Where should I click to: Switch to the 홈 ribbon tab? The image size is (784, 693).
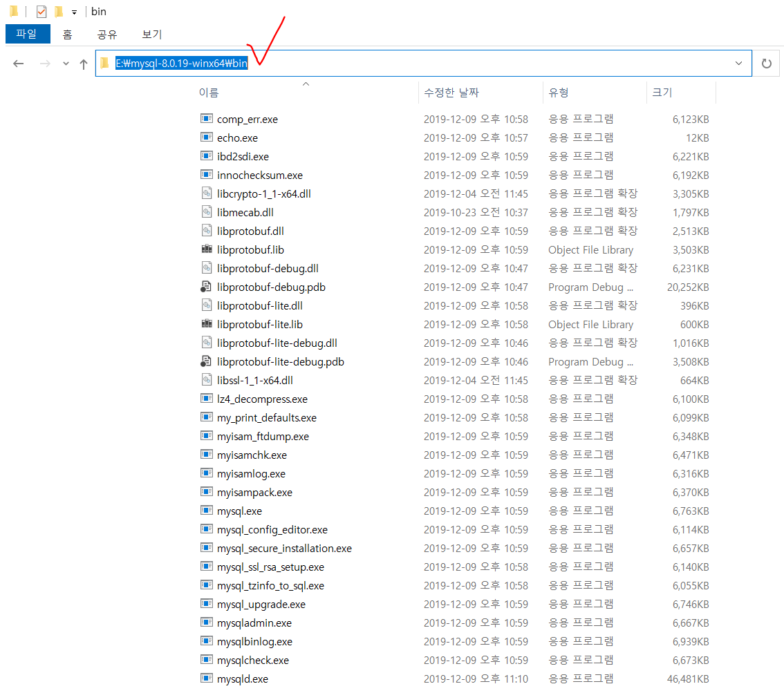click(x=68, y=35)
